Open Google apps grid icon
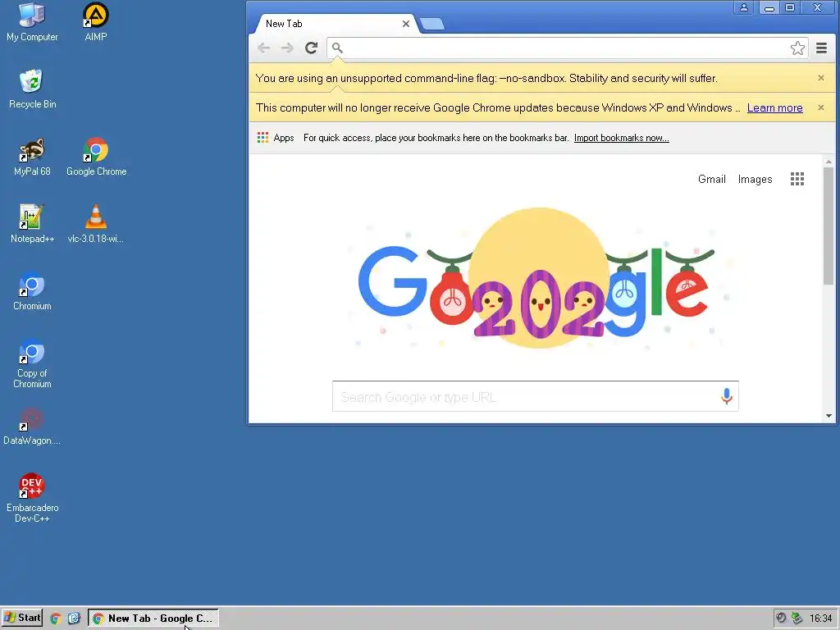The width and height of the screenshot is (840, 630). tap(797, 179)
